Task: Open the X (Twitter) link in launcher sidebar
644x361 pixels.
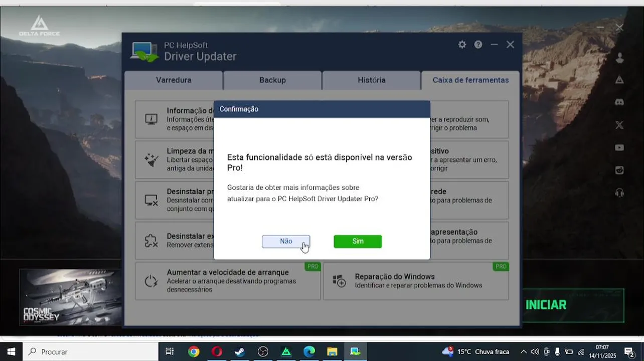Action: [x=619, y=125]
